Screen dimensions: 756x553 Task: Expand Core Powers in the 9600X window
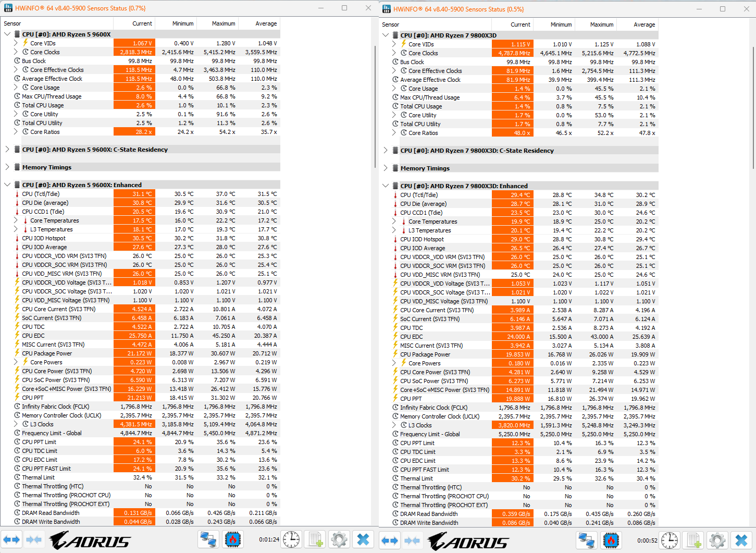(16, 362)
